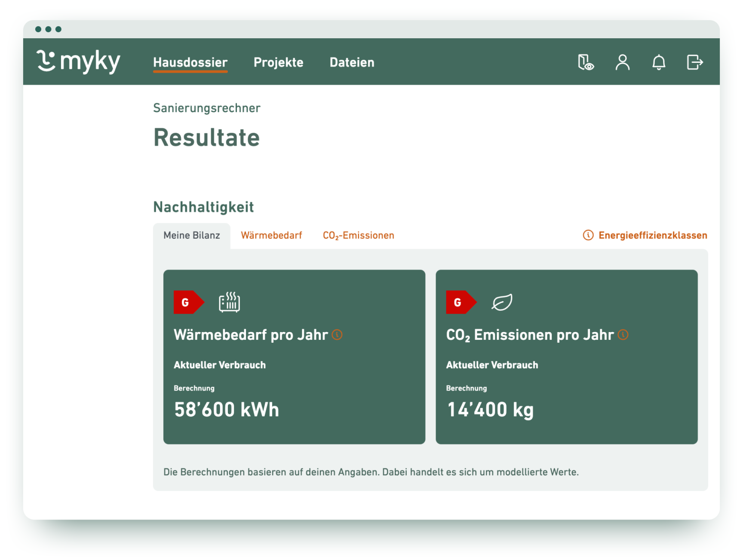Expand the Wärmebedarf results section

pos(271,235)
